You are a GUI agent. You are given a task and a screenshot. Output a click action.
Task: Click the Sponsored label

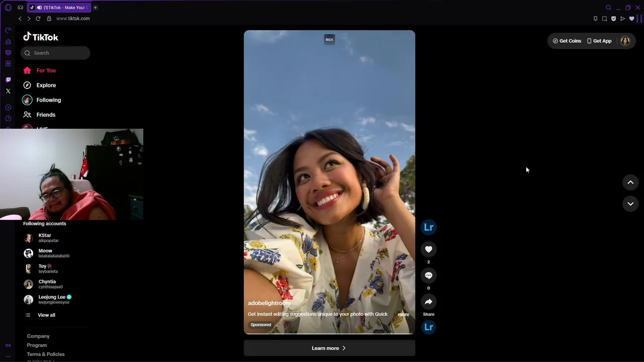click(261, 325)
